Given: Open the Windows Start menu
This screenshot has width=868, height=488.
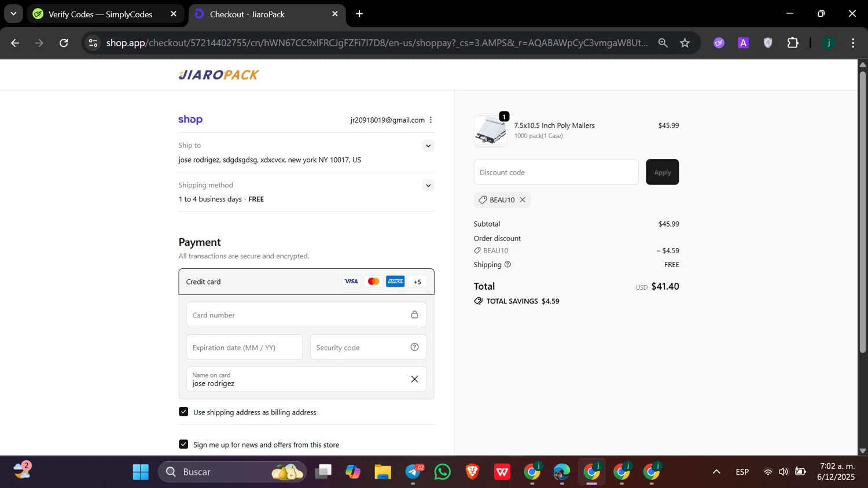Looking at the screenshot, I should coord(141,472).
